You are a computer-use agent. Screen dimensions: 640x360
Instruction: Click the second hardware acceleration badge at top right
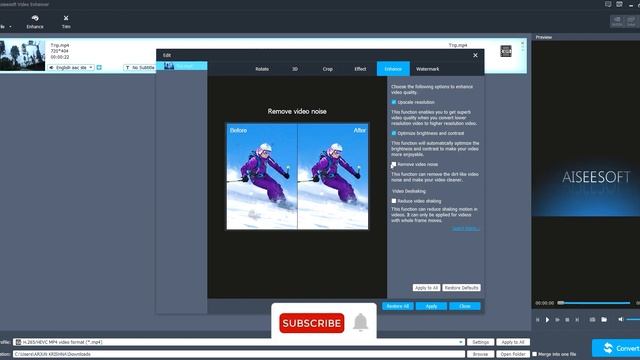(631, 21)
